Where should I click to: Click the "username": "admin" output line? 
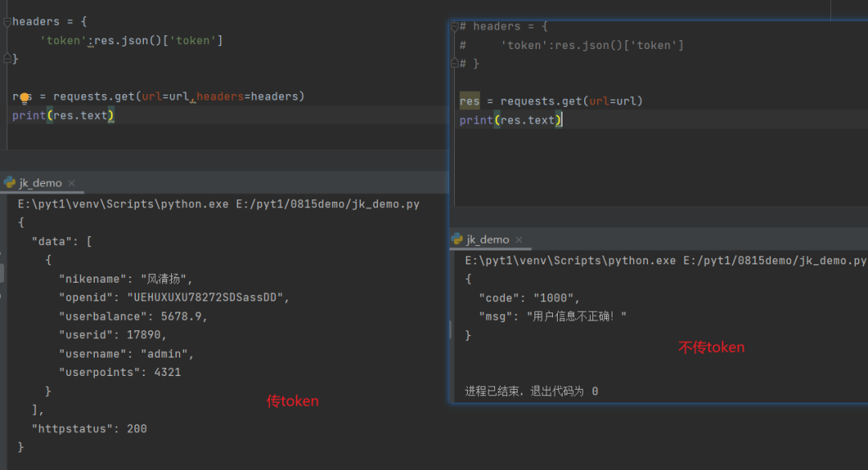(127, 354)
